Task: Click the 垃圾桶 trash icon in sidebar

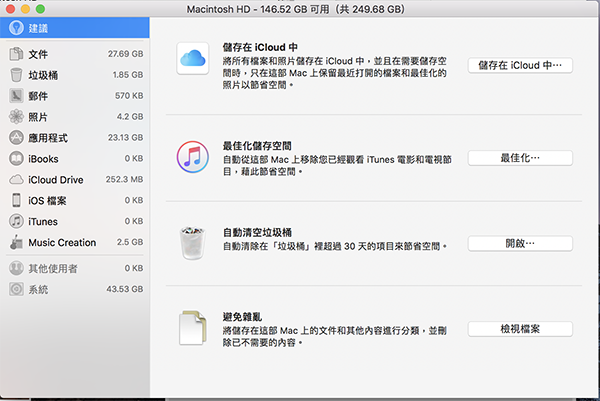Action: click(x=16, y=75)
